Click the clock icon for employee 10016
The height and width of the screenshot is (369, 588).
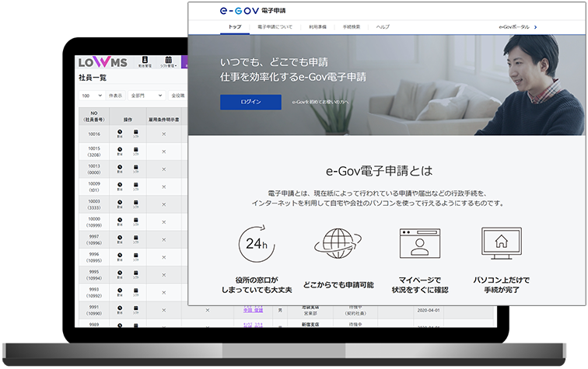point(120,134)
